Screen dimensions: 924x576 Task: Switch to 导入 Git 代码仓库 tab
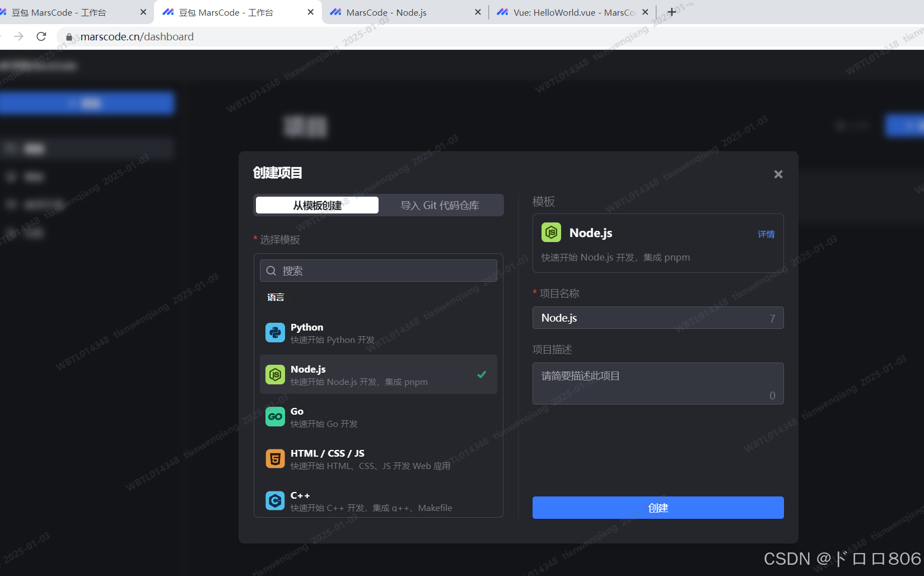coord(440,205)
